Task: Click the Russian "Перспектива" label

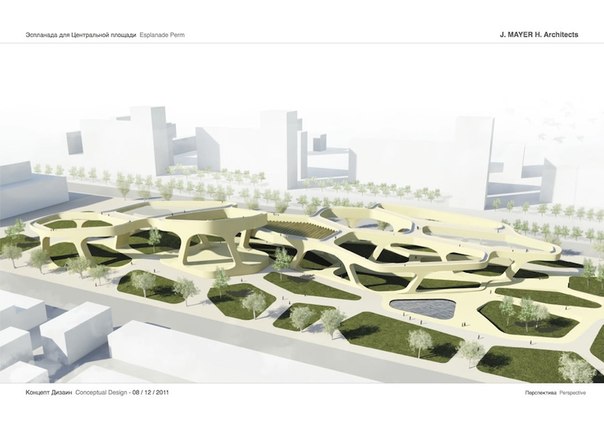Action: click(527, 394)
